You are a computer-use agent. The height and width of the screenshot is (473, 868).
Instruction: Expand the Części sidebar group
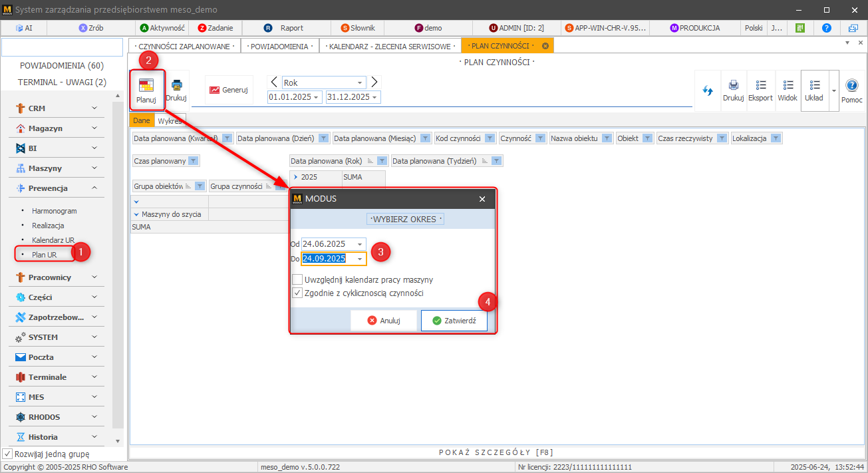(57, 297)
